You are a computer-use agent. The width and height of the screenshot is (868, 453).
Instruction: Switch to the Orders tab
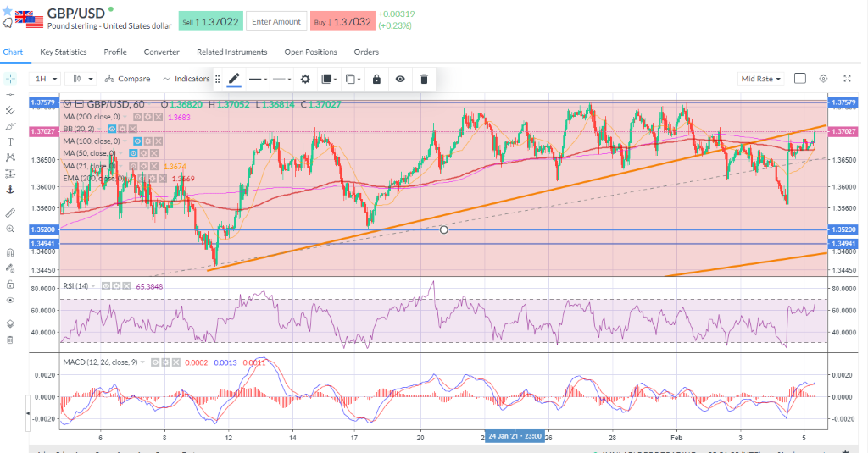pos(366,52)
